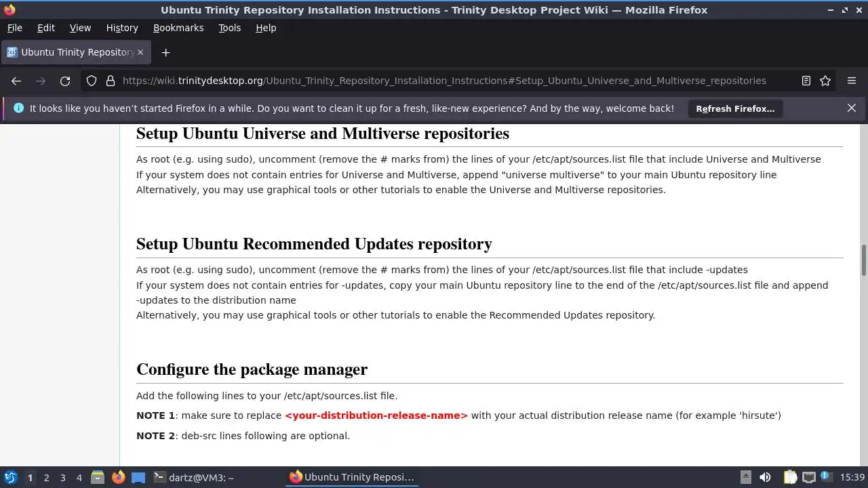Open a new tab with plus button
Viewport: 868px width, 488px height.
coord(165,52)
